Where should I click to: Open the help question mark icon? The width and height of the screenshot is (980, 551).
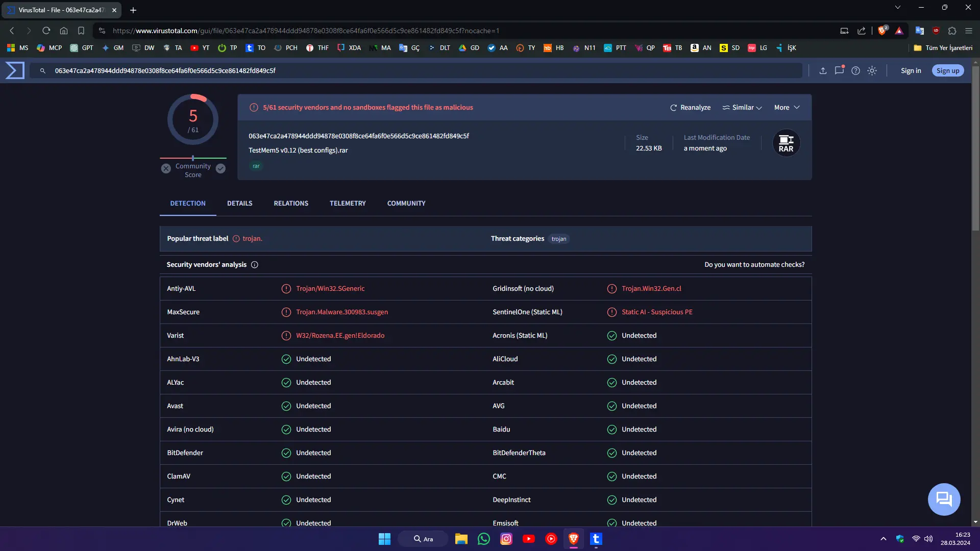pyautogui.click(x=856, y=71)
